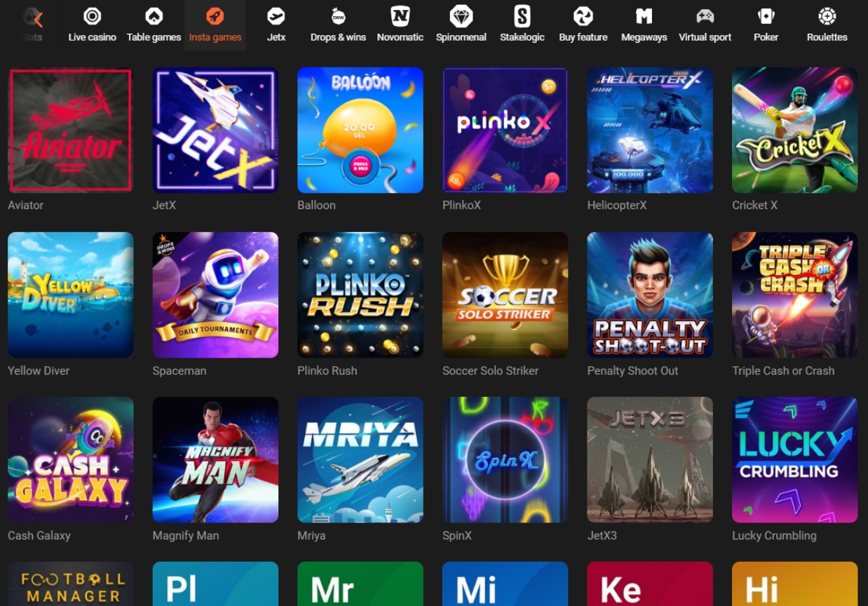Launch the Spaceman game thumbnail

(215, 295)
